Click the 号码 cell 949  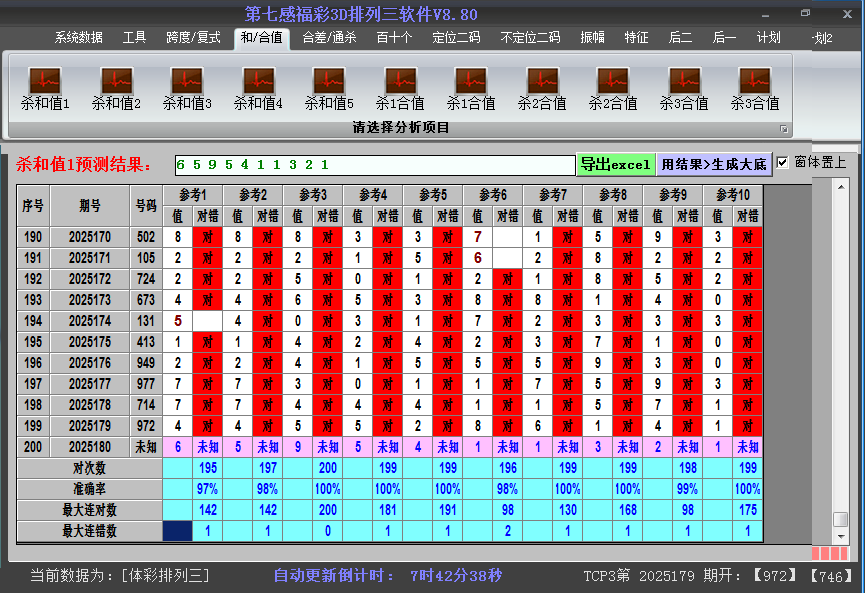[146, 363]
